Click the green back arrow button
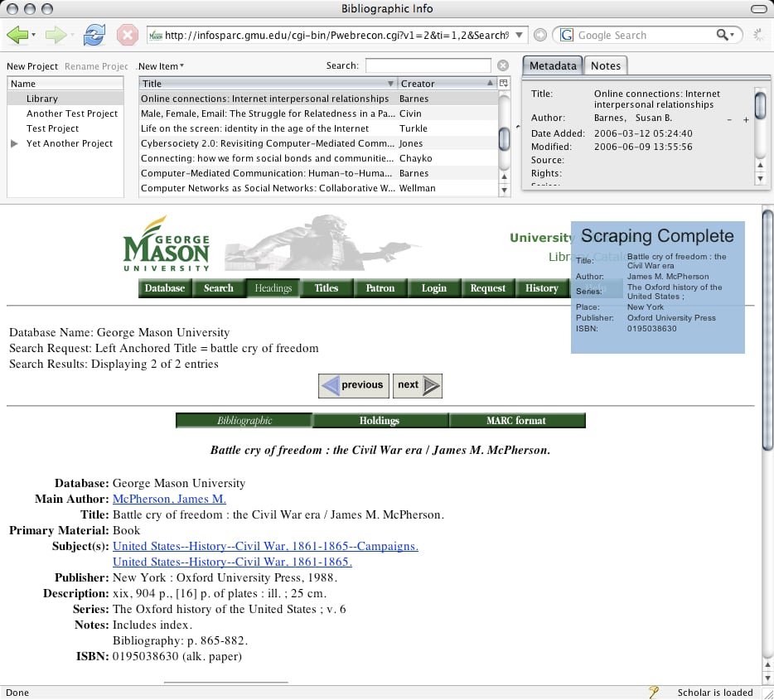The width and height of the screenshot is (774, 700). click(17, 35)
